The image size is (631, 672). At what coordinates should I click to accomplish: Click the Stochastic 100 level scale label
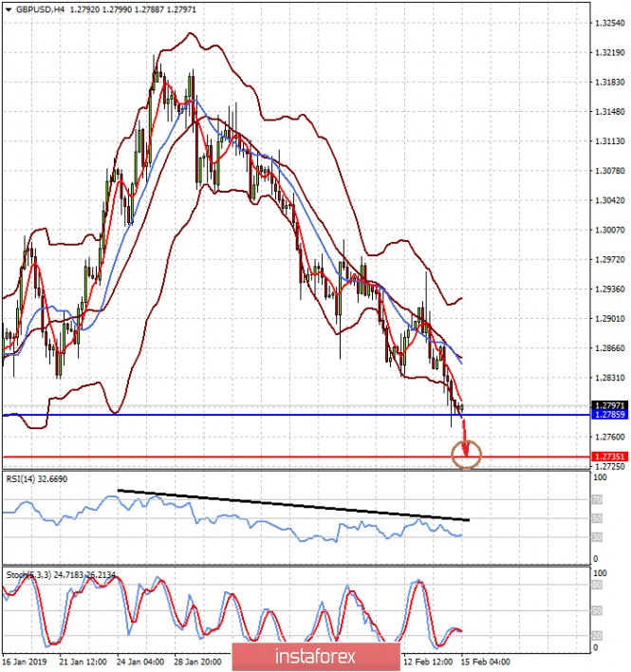tap(600, 574)
